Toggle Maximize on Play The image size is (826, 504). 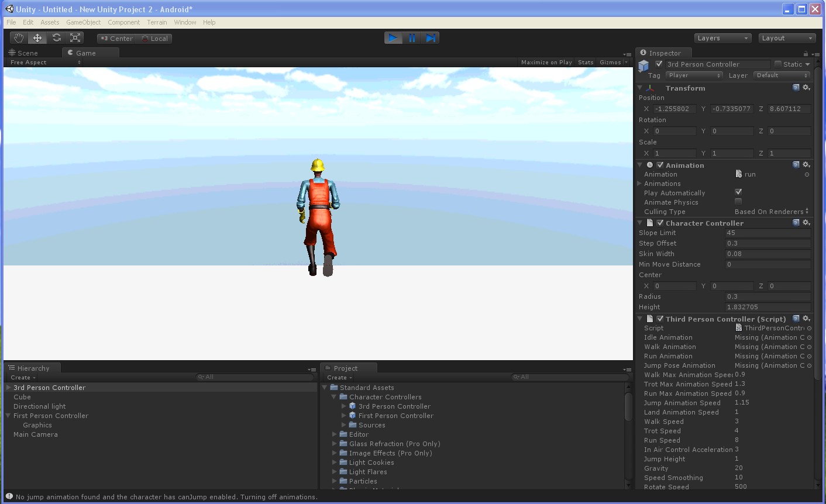[x=546, y=63]
